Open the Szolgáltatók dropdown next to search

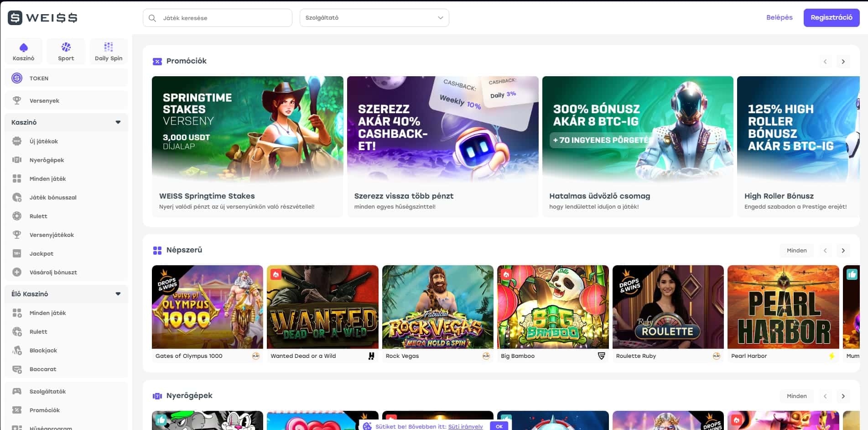pyautogui.click(x=374, y=17)
